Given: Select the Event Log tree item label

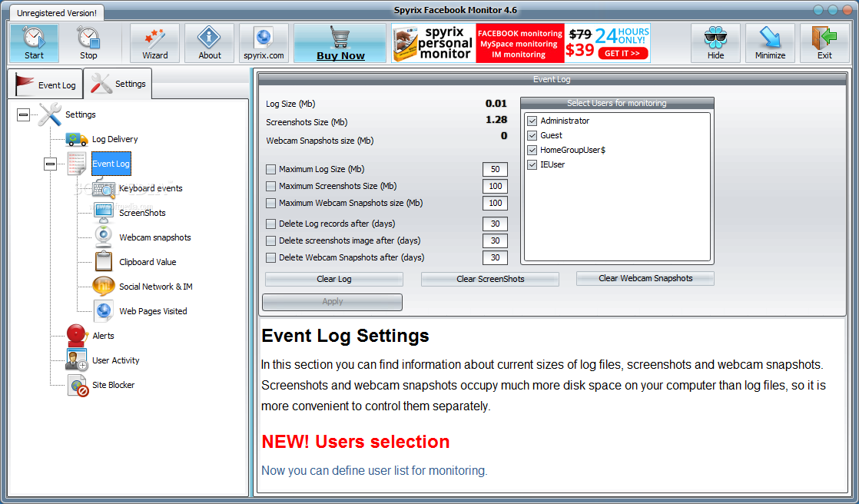Looking at the screenshot, I should pos(111,164).
